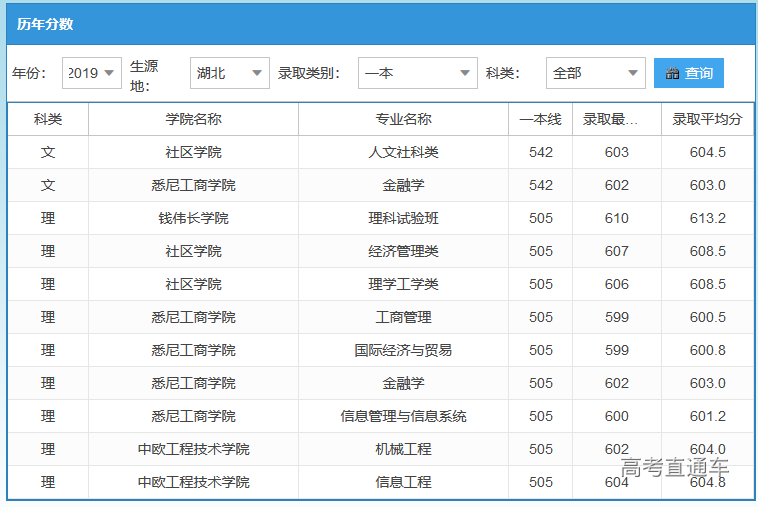The width and height of the screenshot is (758, 507).
Task: Open the 年份 2019 dropdown
Action: (92, 73)
